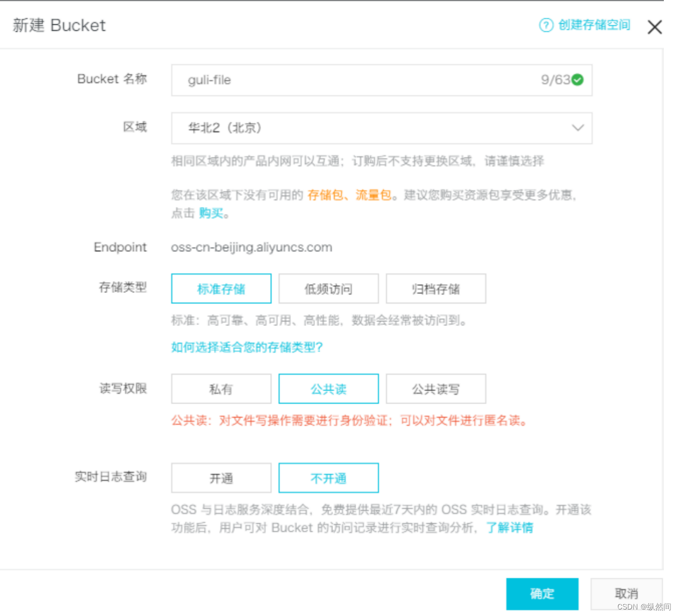Set read-write permission to 公共读
Image resolution: width=679 pixels, height=616 pixels.
[329, 389]
